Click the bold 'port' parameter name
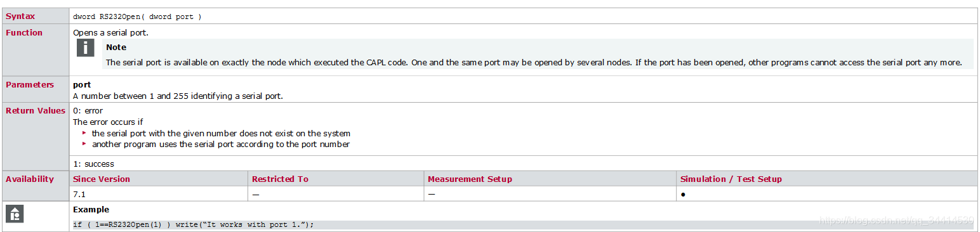980x232 pixels. pos(82,84)
